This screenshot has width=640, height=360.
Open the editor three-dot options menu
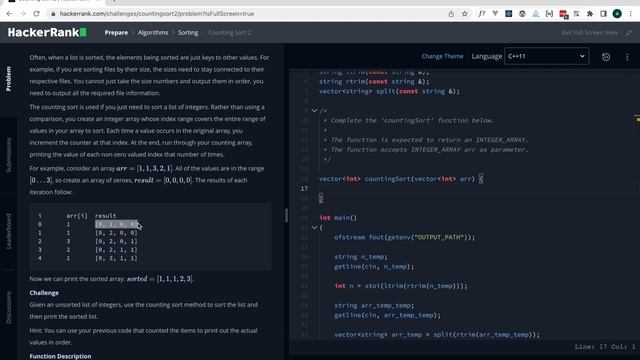click(x=627, y=57)
